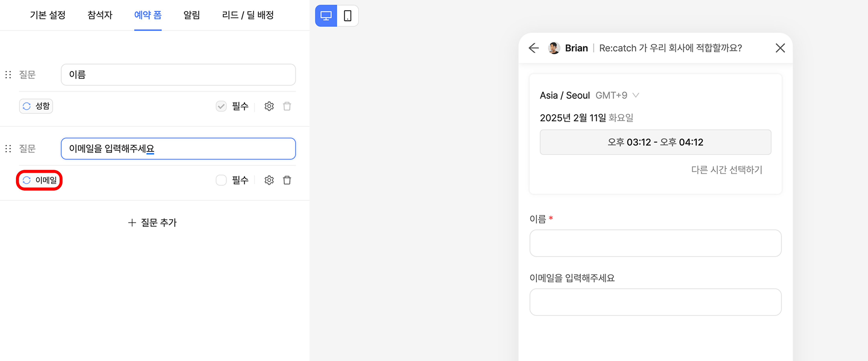The height and width of the screenshot is (361, 868).
Task: Expand Asia / Seoul timezone dropdown
Action: click(589, 95)
